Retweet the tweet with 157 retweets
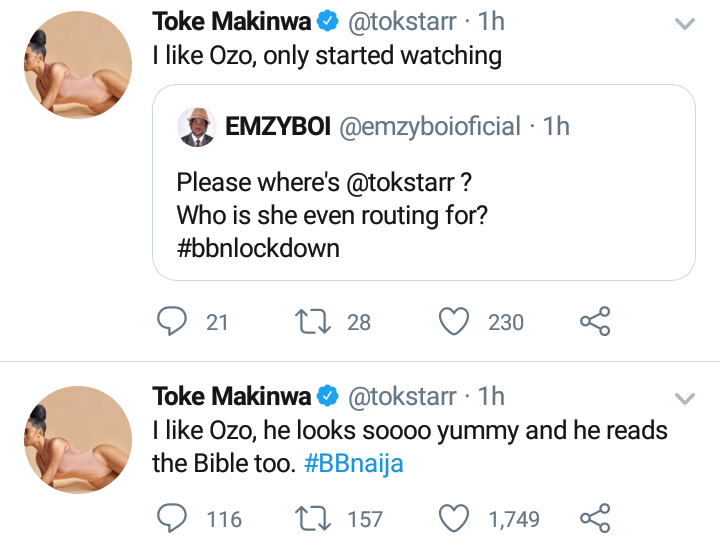Viewport: 720px width, 551px height. (x=314, y=518)
